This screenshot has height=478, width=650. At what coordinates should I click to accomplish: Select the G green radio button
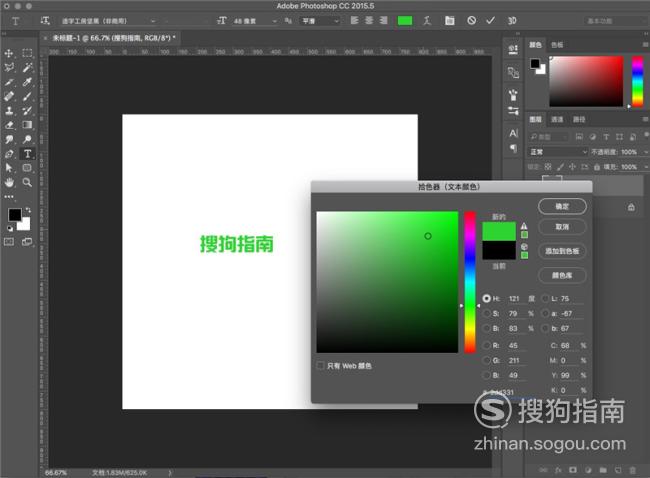487,360
